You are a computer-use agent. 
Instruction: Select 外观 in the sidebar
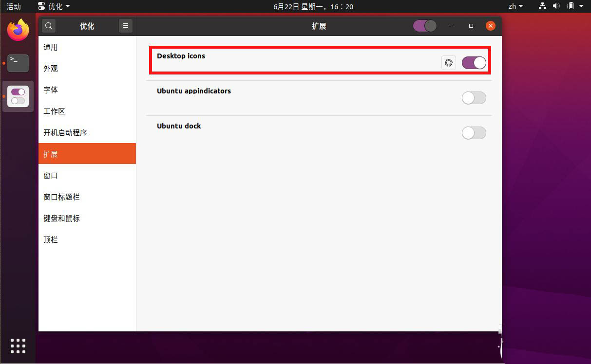87,69
